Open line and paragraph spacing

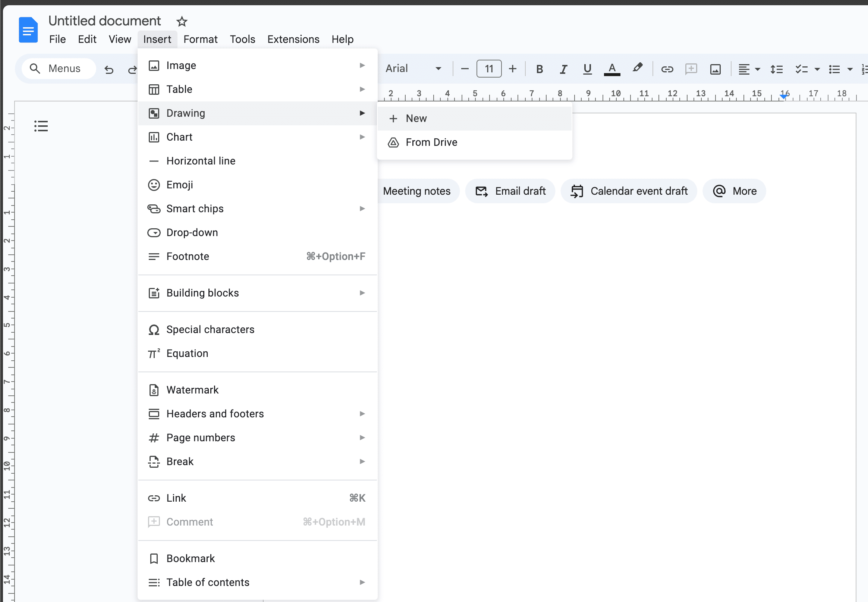coord(776,69)
